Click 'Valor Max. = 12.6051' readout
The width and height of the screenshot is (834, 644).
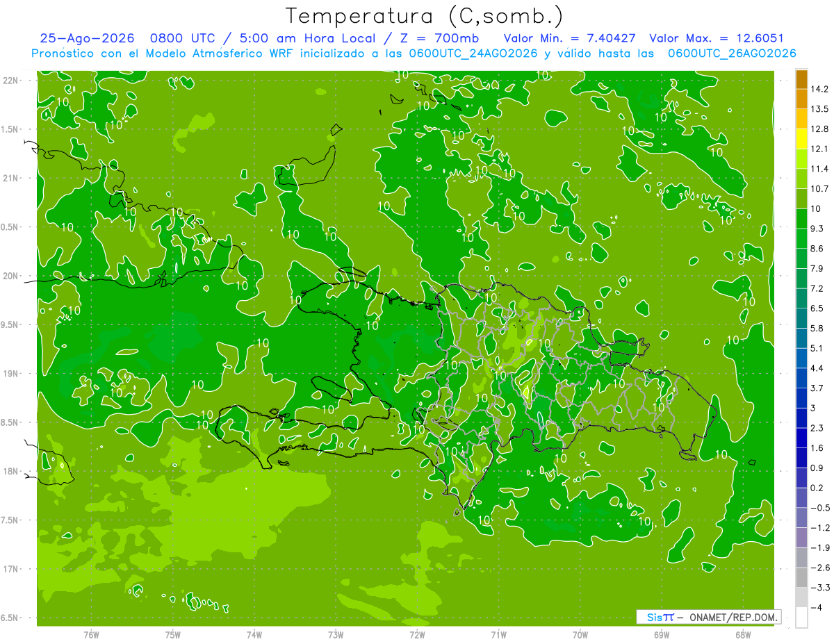717,38
